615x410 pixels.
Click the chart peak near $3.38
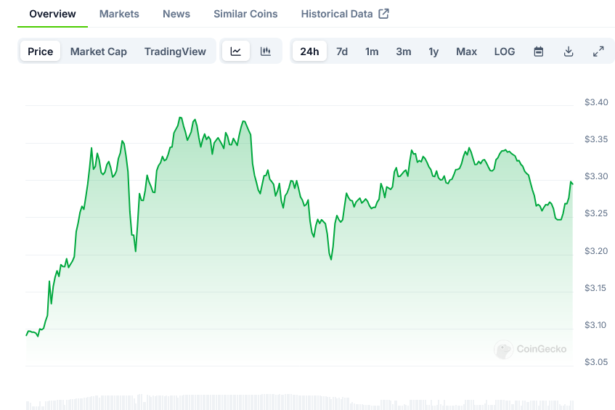[180, 118]
